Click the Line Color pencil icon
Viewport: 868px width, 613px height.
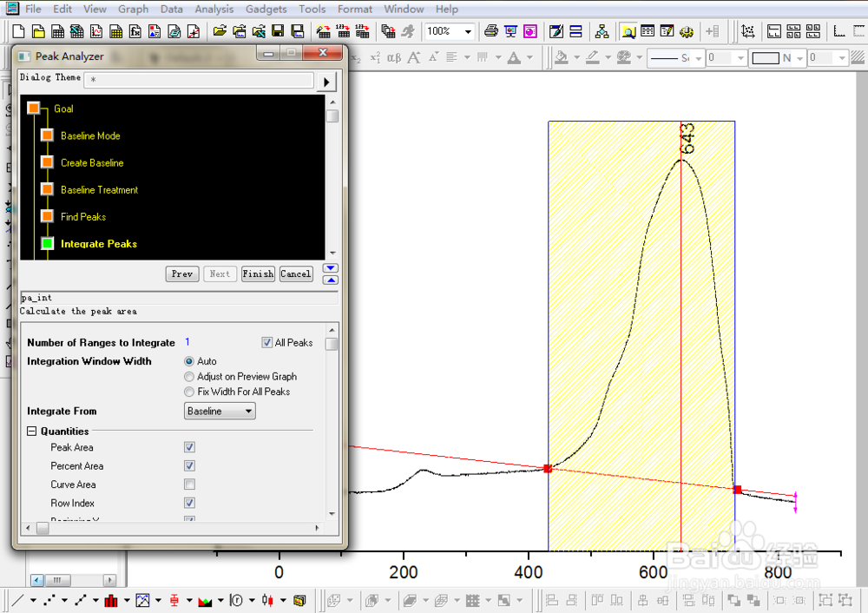point(592,57)
